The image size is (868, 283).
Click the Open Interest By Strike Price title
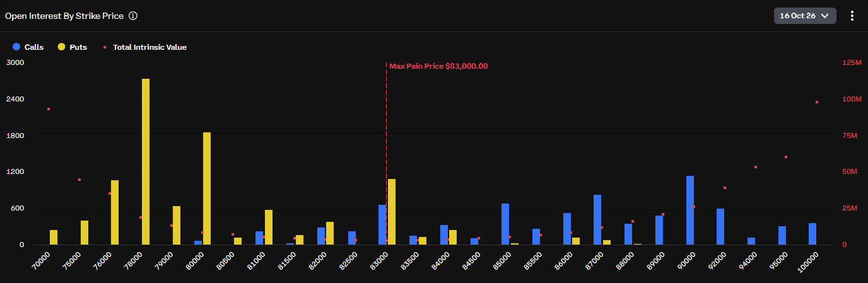(64, 16)
